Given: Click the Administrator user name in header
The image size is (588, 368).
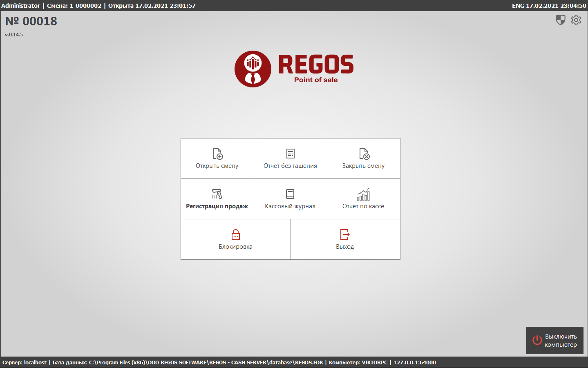Looking at the screenshot, I should coord(20,6).
